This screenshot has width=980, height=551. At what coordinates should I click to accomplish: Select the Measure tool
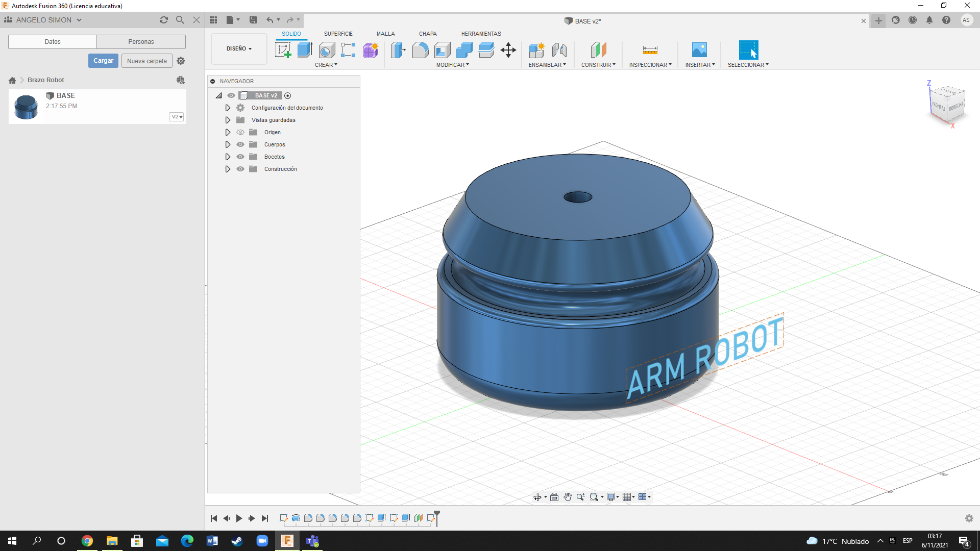650,50
